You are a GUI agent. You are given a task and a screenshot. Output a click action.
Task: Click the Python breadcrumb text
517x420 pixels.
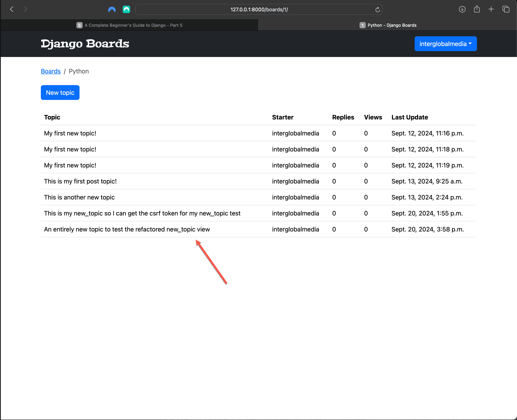pos(79,71)
